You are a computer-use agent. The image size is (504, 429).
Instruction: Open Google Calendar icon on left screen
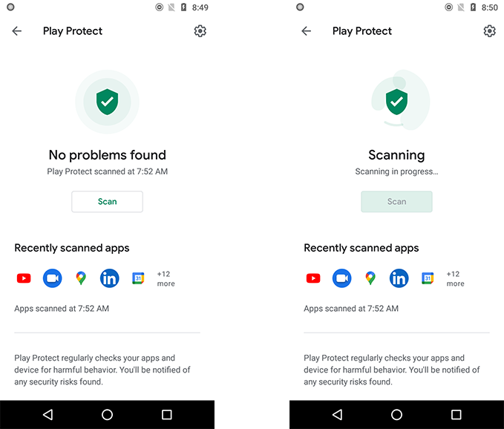(138, 278)
